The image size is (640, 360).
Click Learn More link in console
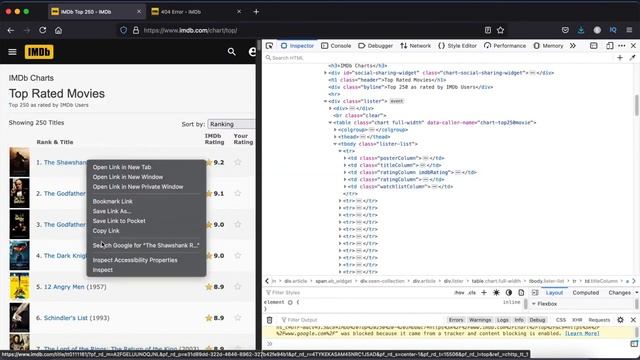click(582, 333)
